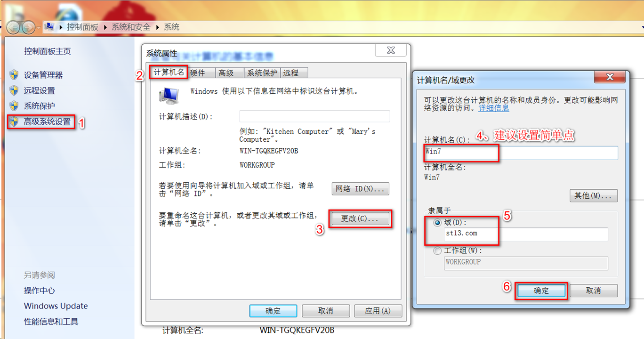Switch to the 硬件 tab
Screen dimensions: 644x339
(198, 73)
